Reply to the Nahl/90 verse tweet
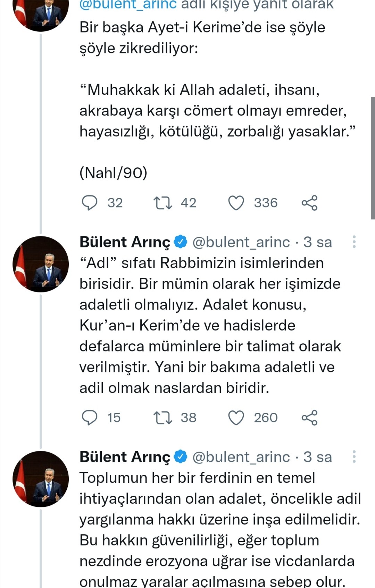The height and width of the screenshot is (588, 375). (90, 203)
